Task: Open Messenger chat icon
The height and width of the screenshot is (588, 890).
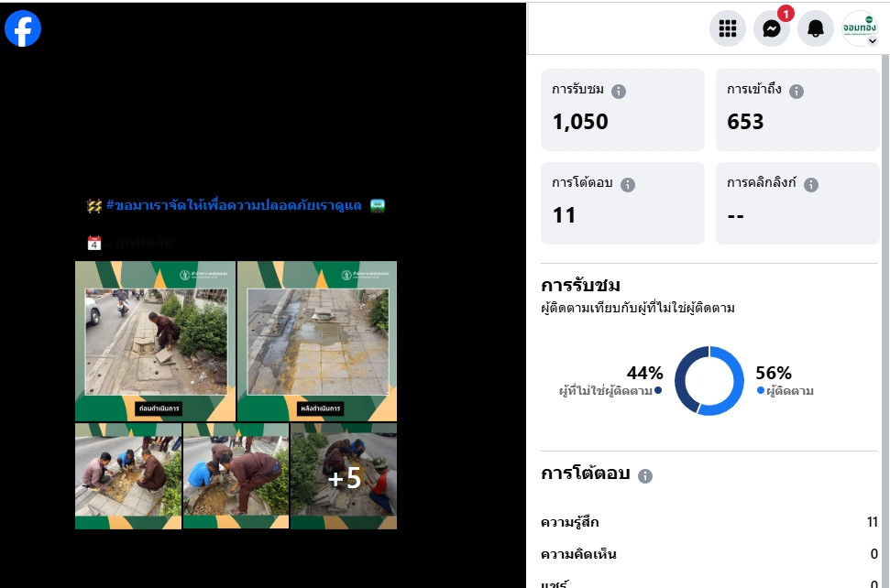Action: point(772,28)
